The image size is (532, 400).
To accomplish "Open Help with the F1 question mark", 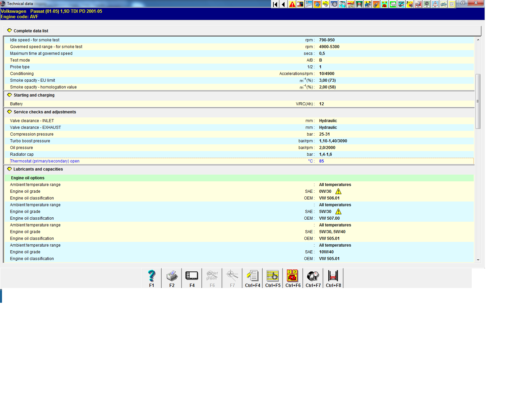I will pos(152,278).
